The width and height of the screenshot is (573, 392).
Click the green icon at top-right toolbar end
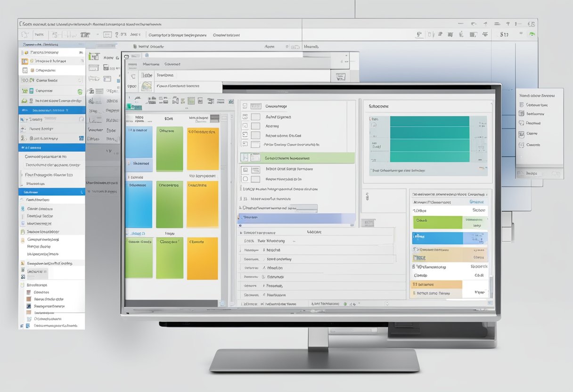(x=532, y=34)
